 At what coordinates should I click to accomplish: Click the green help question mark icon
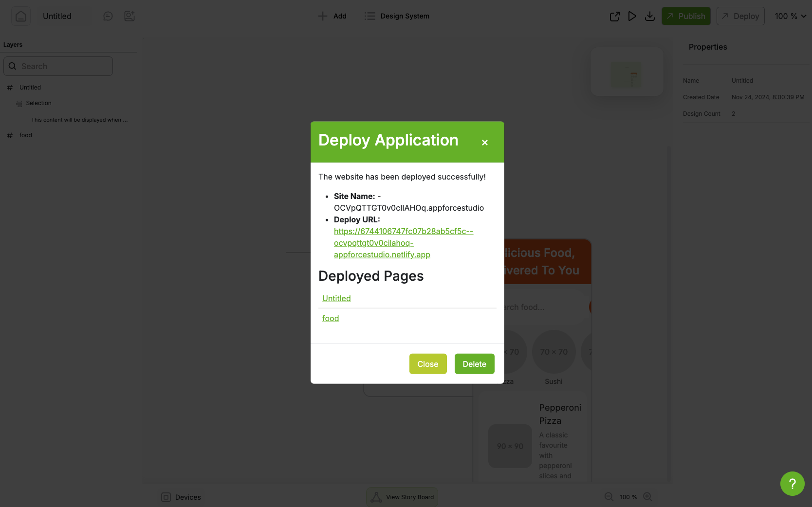pyautogui.click(x=792, y=484)
